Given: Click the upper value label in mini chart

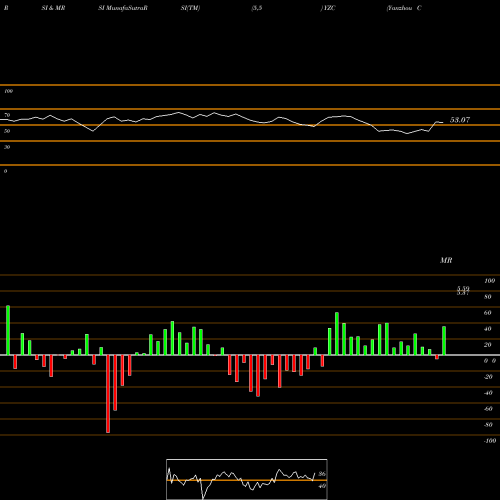Looking at the screenshot, I should (322, 474).
